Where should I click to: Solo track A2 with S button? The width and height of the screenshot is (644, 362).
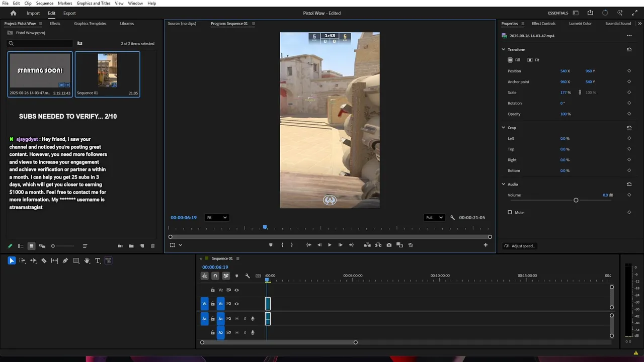[245, 332]
